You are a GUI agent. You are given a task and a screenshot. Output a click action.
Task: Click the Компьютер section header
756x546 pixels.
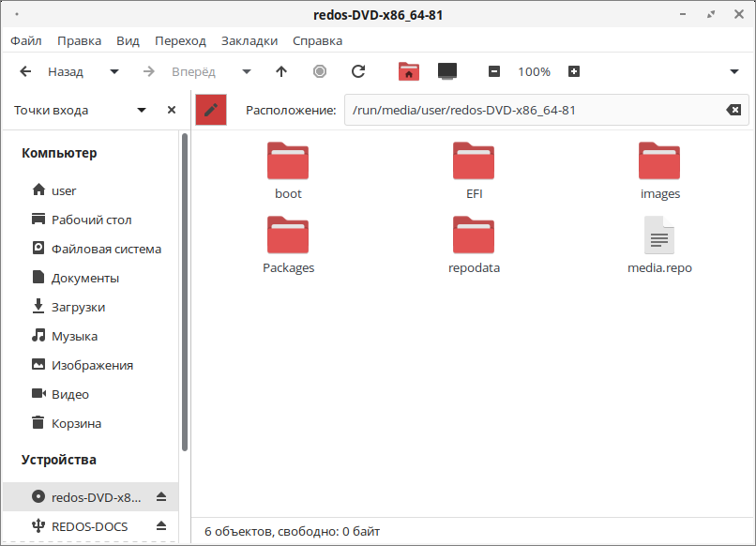59,153
